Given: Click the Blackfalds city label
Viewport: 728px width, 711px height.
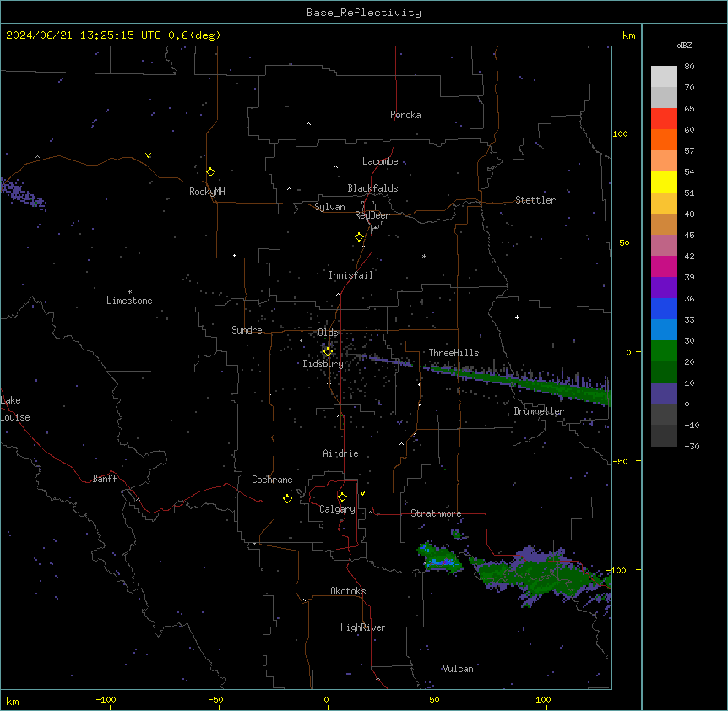Looking at the screenshot, I should [372, 188].
